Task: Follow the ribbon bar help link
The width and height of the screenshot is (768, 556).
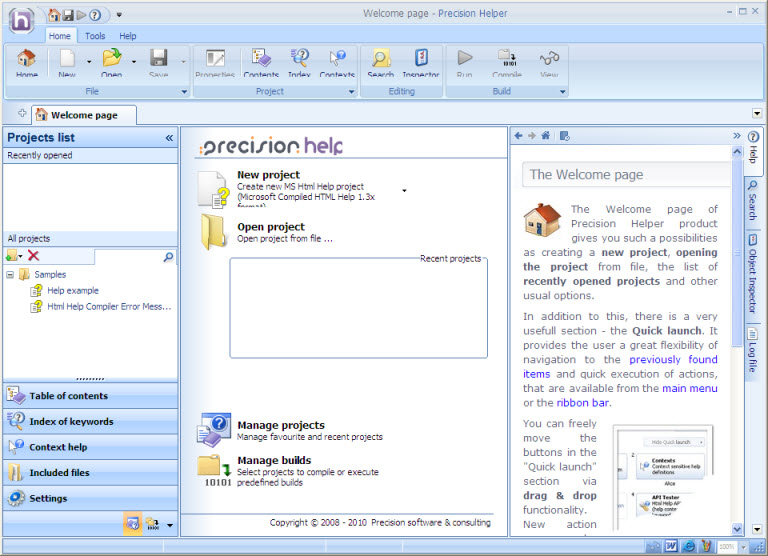Action: 583,403
